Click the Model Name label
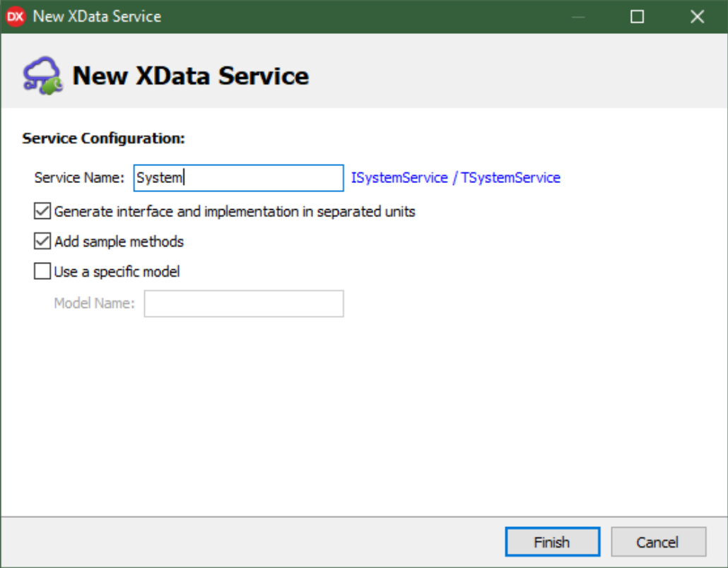 [94, 303]
